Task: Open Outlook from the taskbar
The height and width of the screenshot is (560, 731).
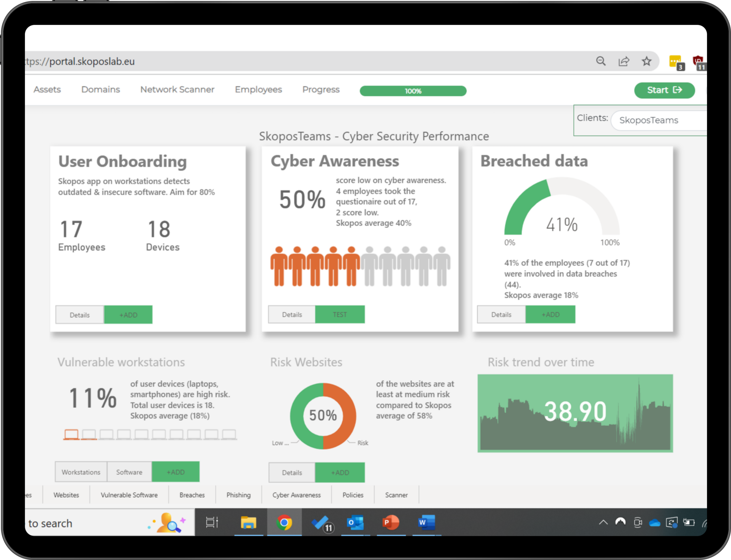Action: pyautogui.click(x=355, y=523)
